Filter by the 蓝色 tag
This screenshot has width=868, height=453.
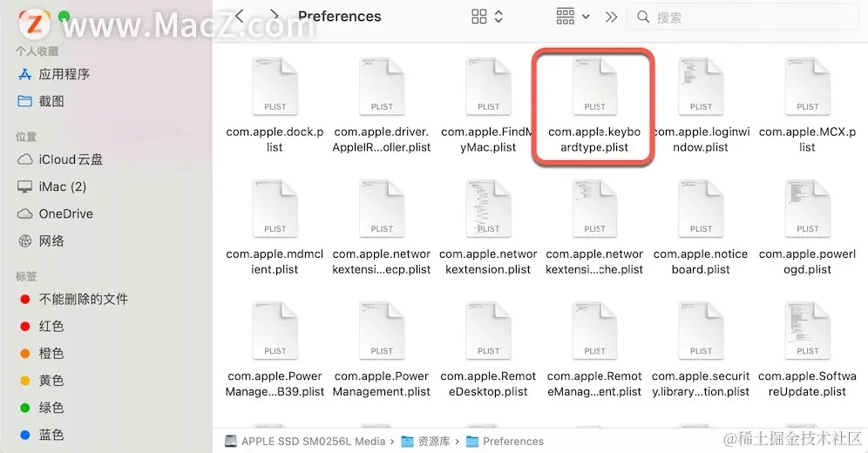tap(42, 435)
